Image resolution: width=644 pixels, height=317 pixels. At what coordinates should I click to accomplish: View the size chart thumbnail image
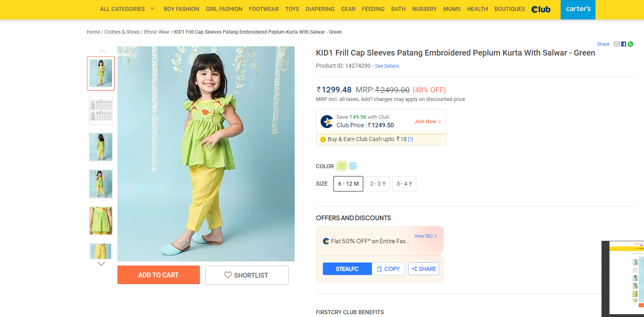(101, 110)
